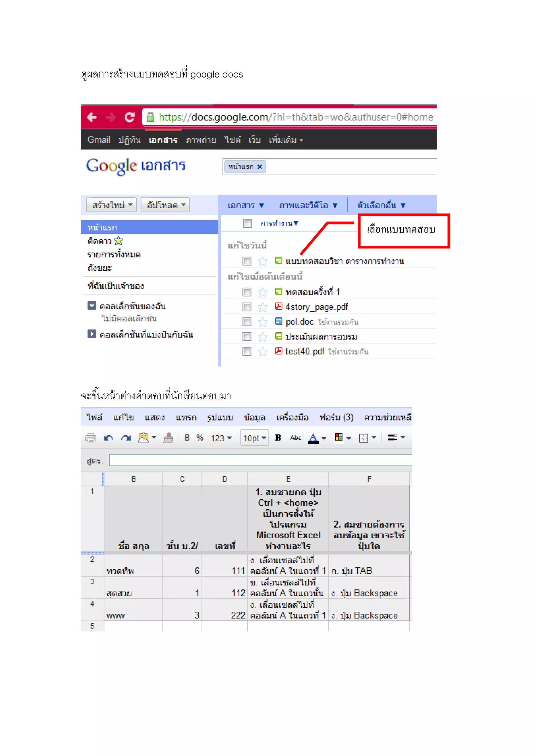The height and width of the screenshot is (756, 535).
Task: Open แบบทดสอบวิชา ตารางการทำงาน document link
Action: (x=345, y=261)
